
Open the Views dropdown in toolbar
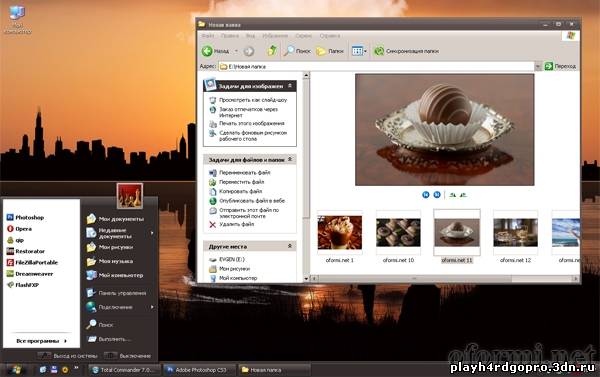pos(359,51)
